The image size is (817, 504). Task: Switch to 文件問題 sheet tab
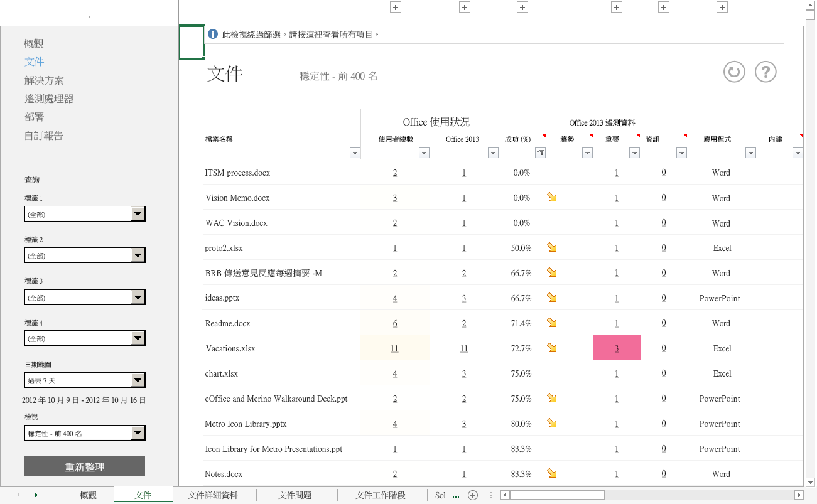click(295, 495)
